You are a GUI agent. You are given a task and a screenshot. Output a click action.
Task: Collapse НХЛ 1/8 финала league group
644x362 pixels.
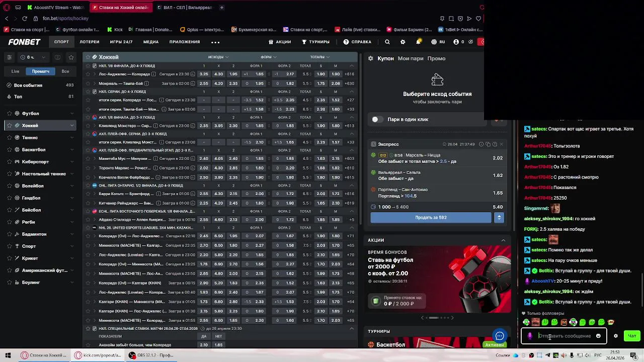click(x=352, y=66)
